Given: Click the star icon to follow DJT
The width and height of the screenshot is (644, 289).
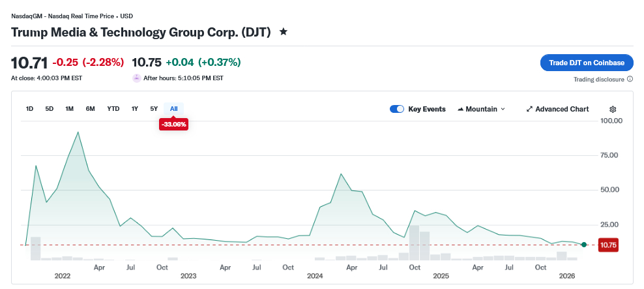Looking at the screenshot, I should point(283,31).
